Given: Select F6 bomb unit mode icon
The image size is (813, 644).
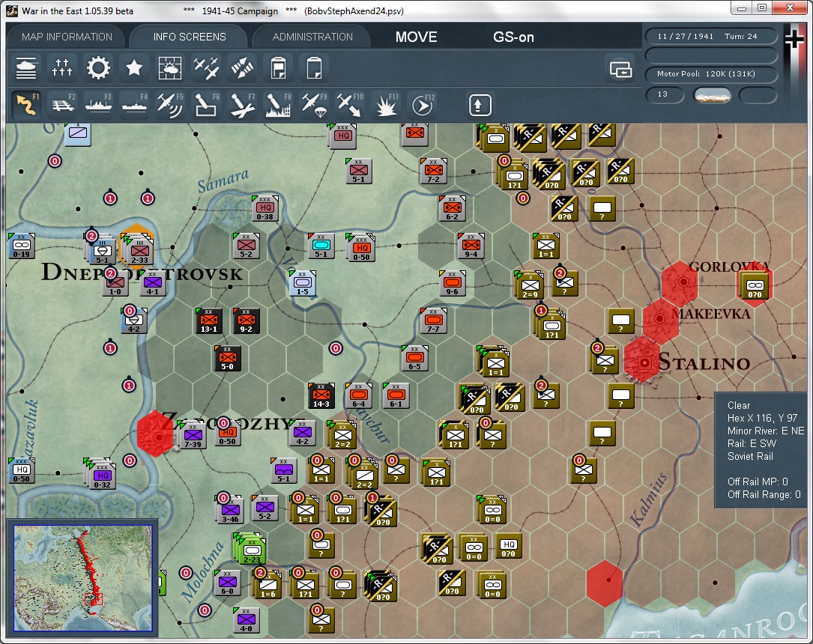Looking at the screenshot, I should [x=206, y=105].
